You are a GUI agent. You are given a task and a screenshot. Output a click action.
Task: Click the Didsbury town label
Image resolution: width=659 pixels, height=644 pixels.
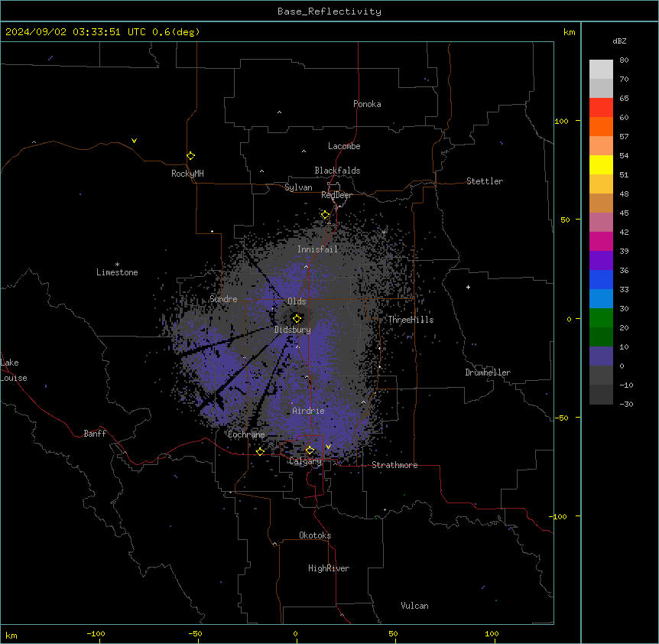(x=293, y=330)
